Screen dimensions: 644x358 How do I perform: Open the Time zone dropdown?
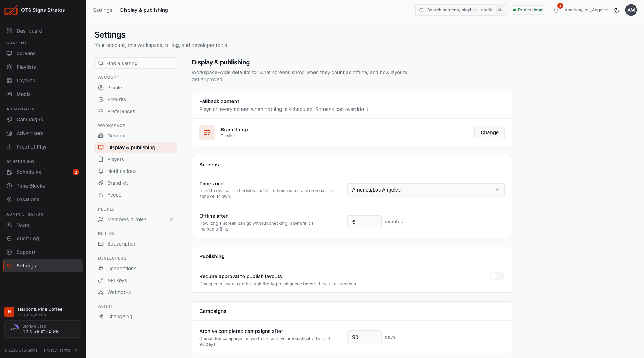coord(426,190)
